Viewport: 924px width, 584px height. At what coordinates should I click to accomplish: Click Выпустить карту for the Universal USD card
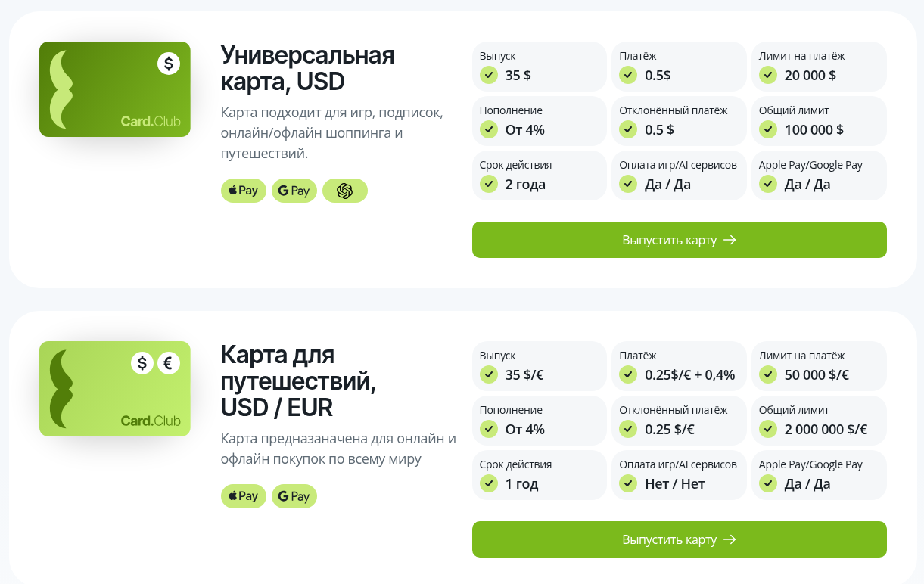[x=679, y=240]
